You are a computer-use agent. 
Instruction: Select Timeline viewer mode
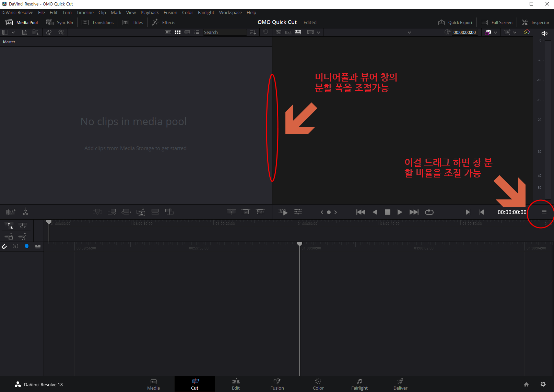[x=298, y=32]
